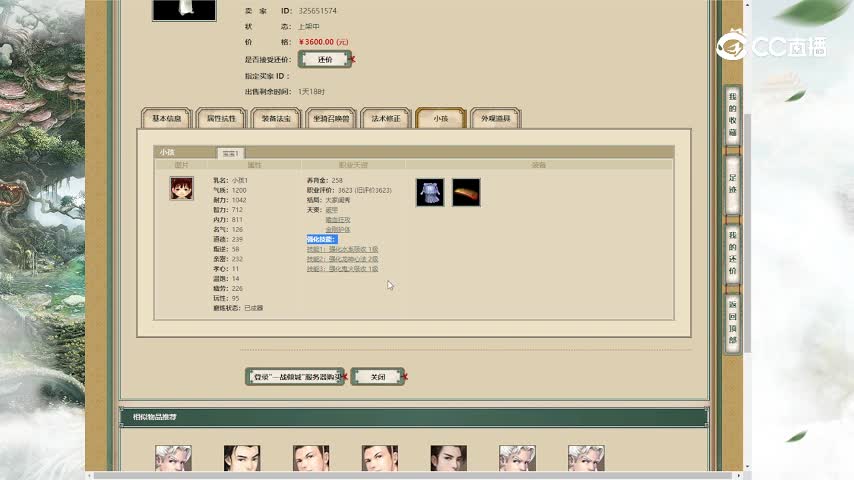
Task: Click second recommended avatar with black hair
Action: (x=242, y=458)
